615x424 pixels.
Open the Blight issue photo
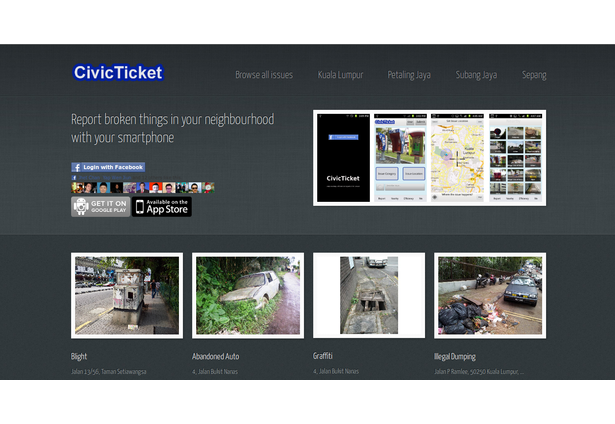127,295
